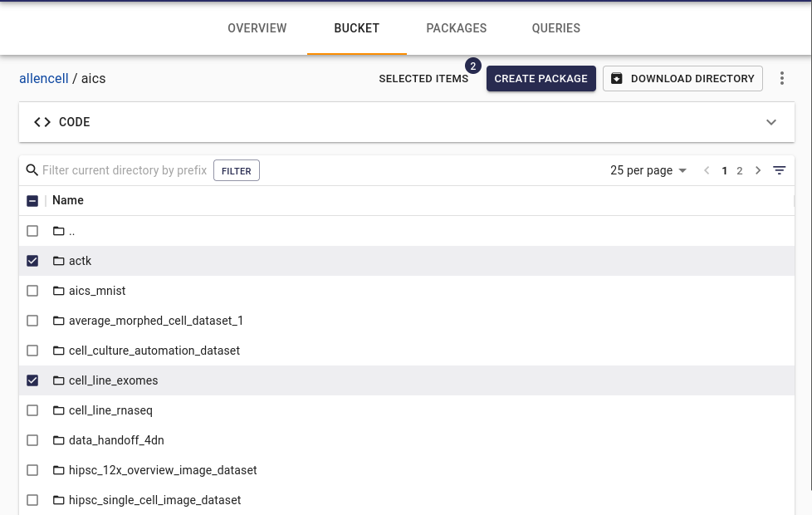Screen dimensions: 812x515
Task: Click the Download Directory button
Action: click(x=682, y=79)
